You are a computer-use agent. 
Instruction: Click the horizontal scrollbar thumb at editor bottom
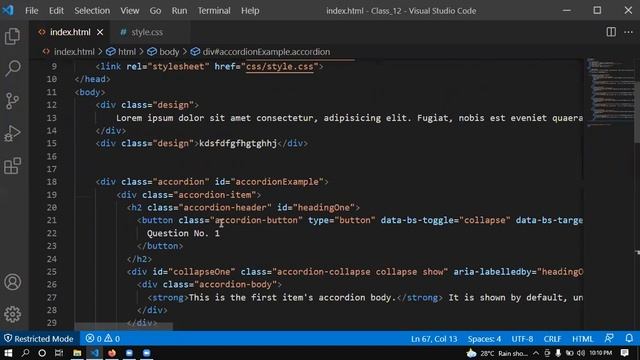click(124, 327)
